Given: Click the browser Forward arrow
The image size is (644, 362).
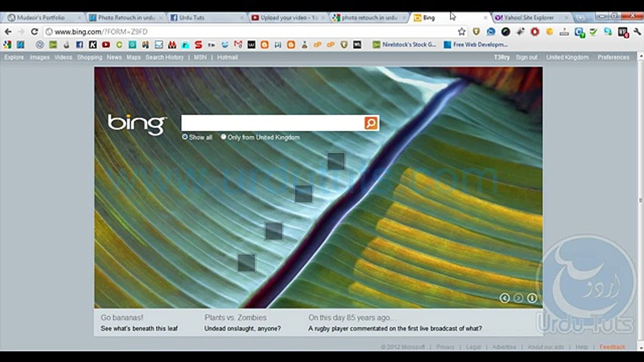Looking at the screenshot, I should pos(21,32).
